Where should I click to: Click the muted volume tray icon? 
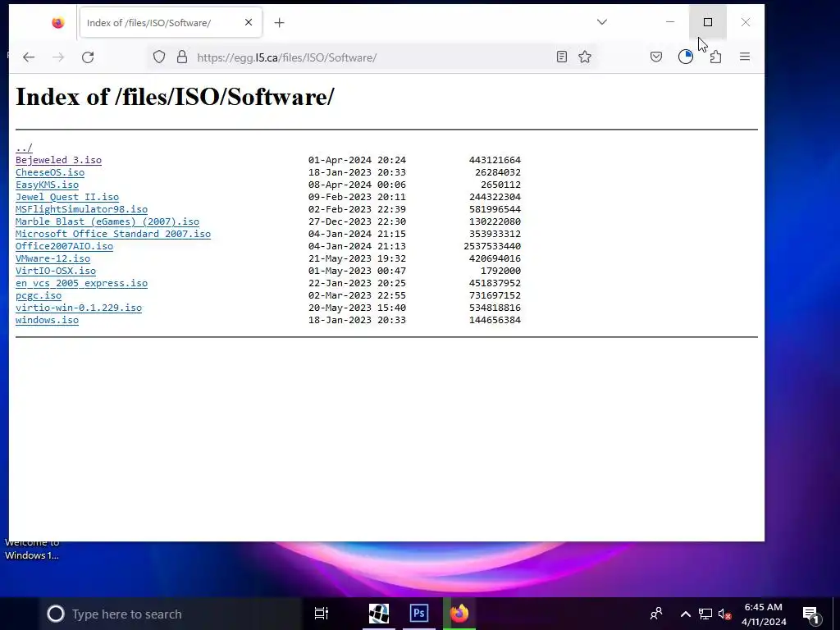click(x=724, y=614)
